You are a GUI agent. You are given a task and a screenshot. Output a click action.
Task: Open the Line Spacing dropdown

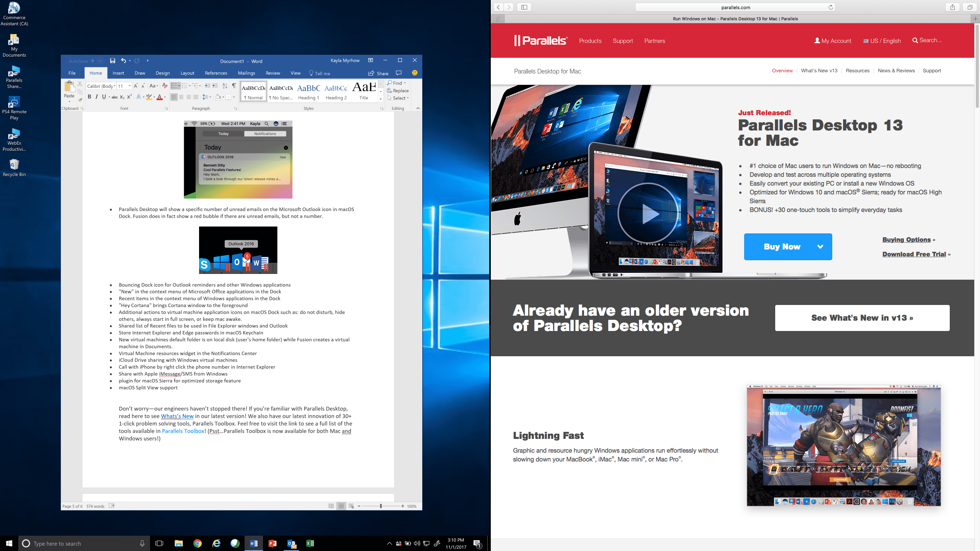tap(207, 97)
